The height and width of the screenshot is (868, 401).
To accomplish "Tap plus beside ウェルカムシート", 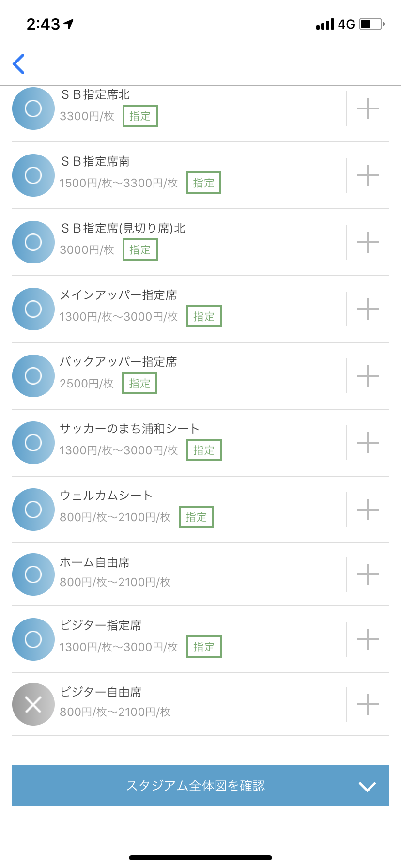I will 368,510.
